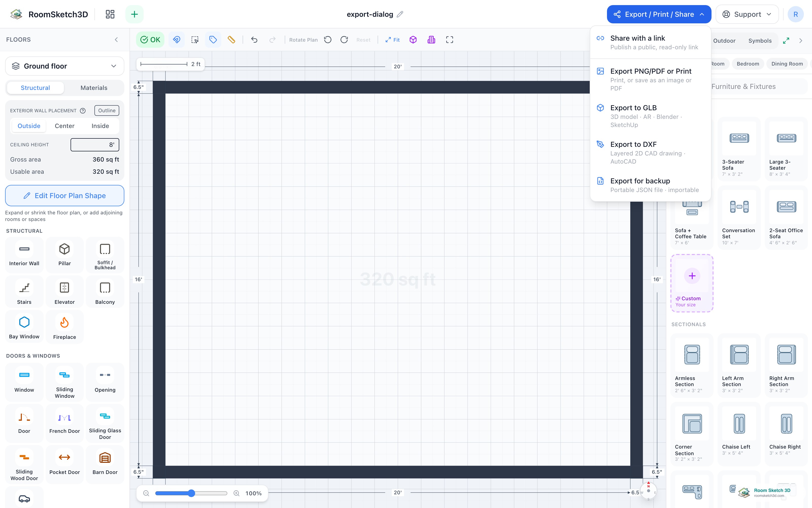
Task: Rotate plan clockwise
Action: click(x=344, y=40)
